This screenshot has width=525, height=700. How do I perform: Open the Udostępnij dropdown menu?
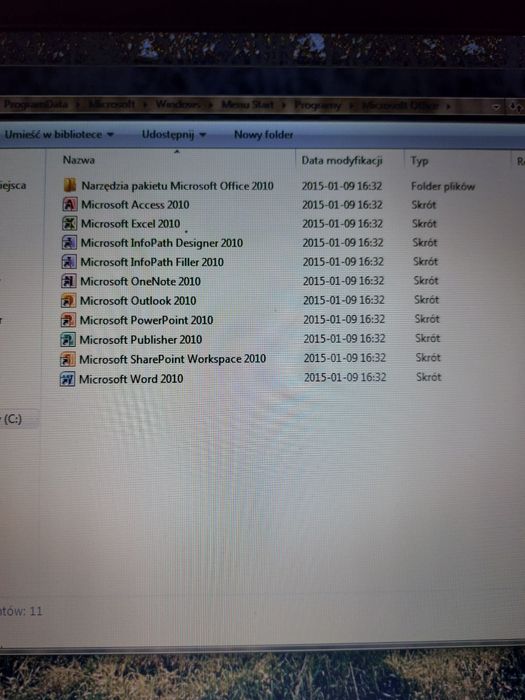[174, 134]
